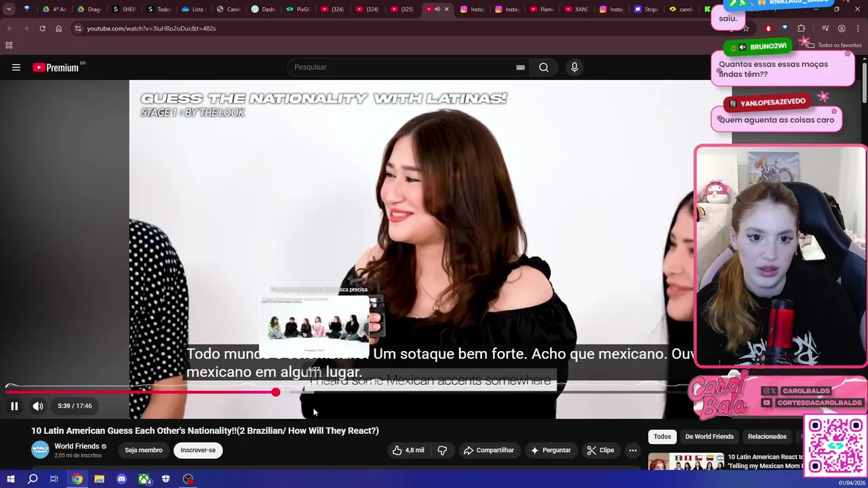The image size is (868, 488).
Task: Switch to the SHEIN browser tab
Action: pos(125,9)
